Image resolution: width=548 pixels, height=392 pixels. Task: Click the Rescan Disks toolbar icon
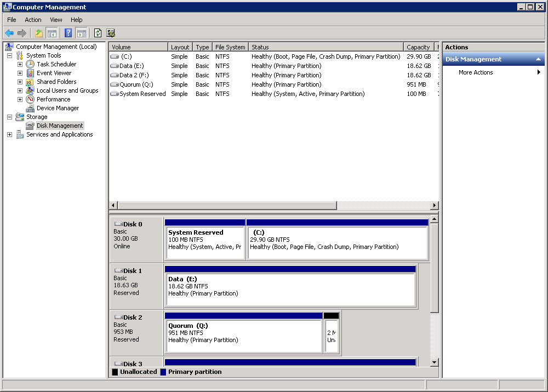111,33
